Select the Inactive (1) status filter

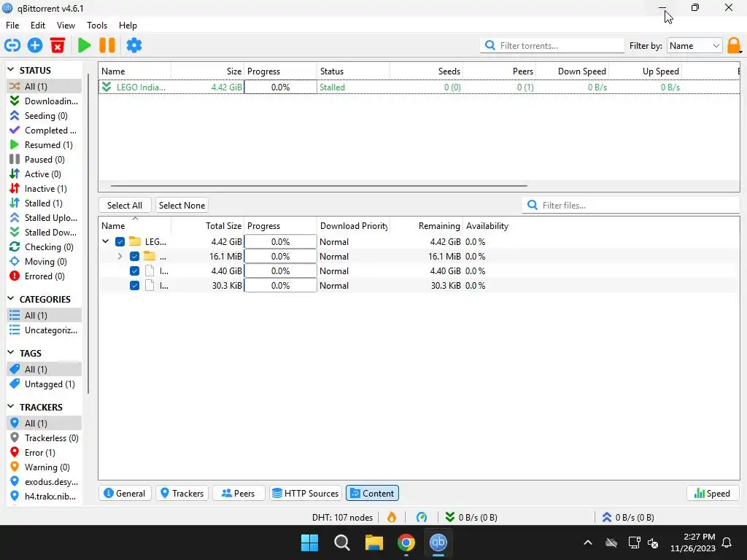point(44,189)
